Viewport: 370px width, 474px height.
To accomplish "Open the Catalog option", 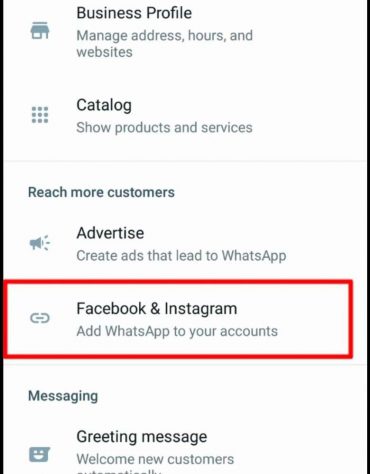I will [185, 116].
